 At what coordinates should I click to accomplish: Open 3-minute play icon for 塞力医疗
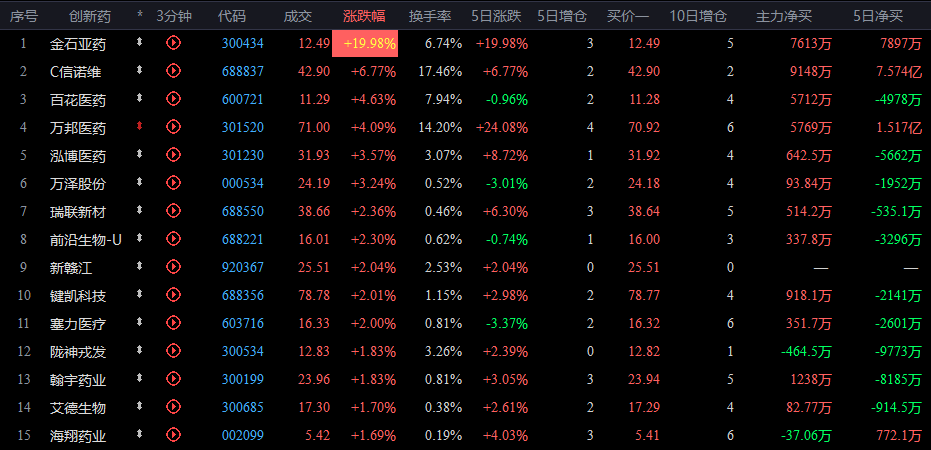tap(173, 323)
